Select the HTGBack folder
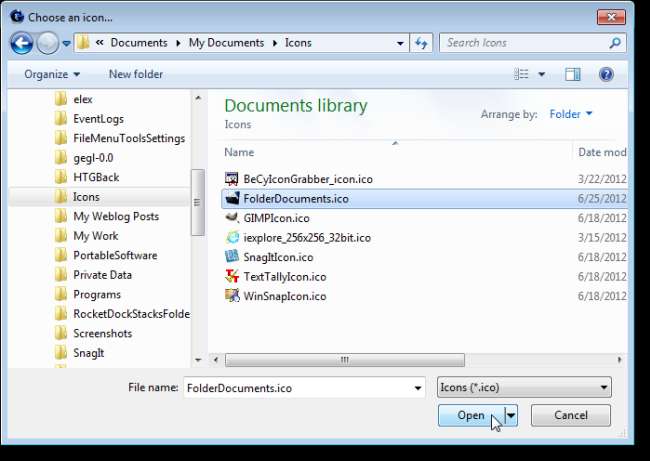650x461 pixels. 96,177
